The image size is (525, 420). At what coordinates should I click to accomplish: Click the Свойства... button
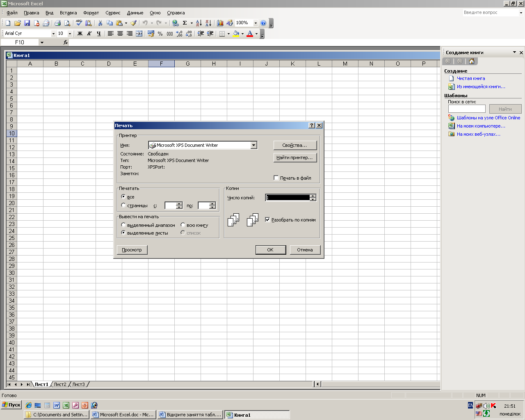pyautogui.click(x=295, y=145)
